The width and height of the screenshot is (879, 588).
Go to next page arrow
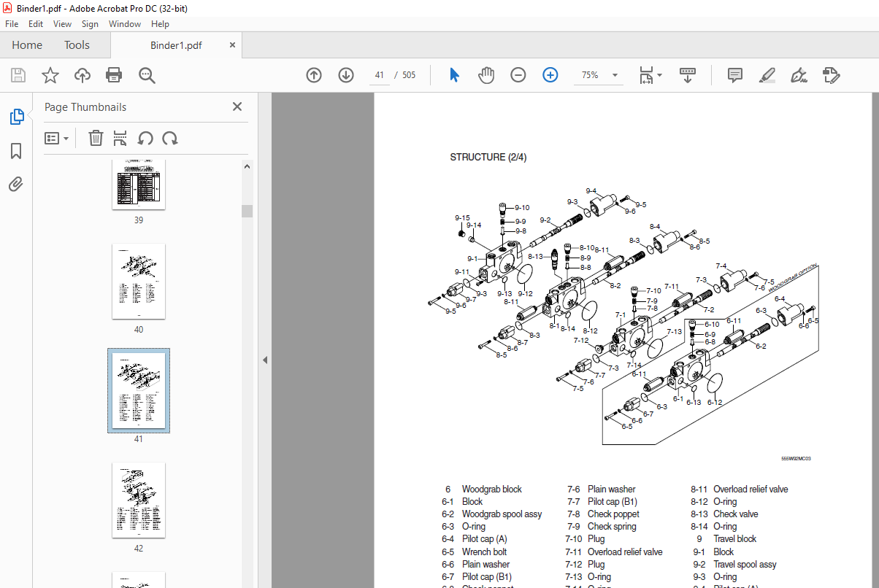tap(346, 75)
